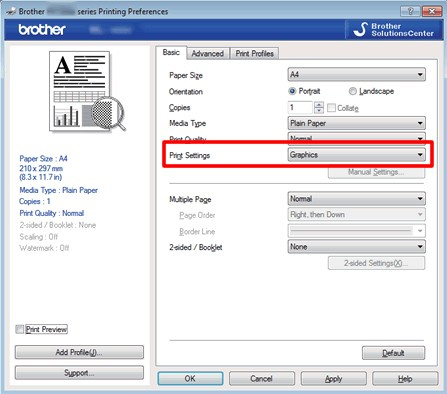
Task: Click the 'Paper Size : A4' summary text
Action: 43,158
